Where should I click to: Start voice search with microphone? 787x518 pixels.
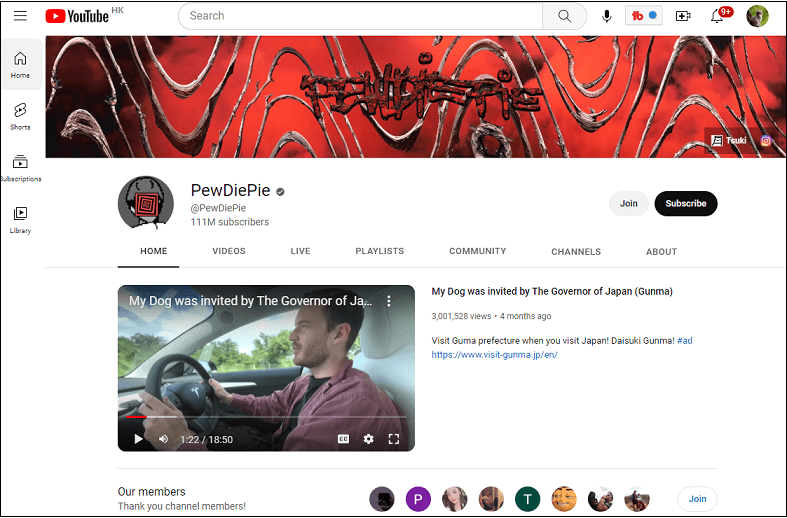point(606,16)
